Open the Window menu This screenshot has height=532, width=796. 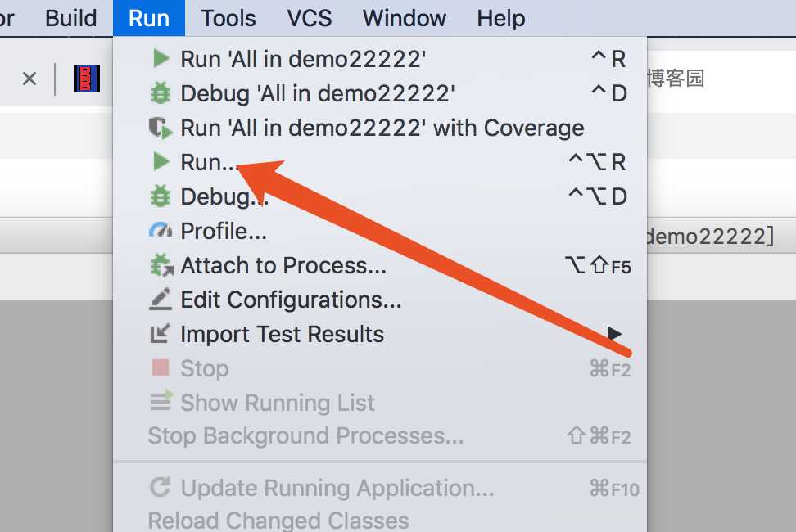pos(404,18)
